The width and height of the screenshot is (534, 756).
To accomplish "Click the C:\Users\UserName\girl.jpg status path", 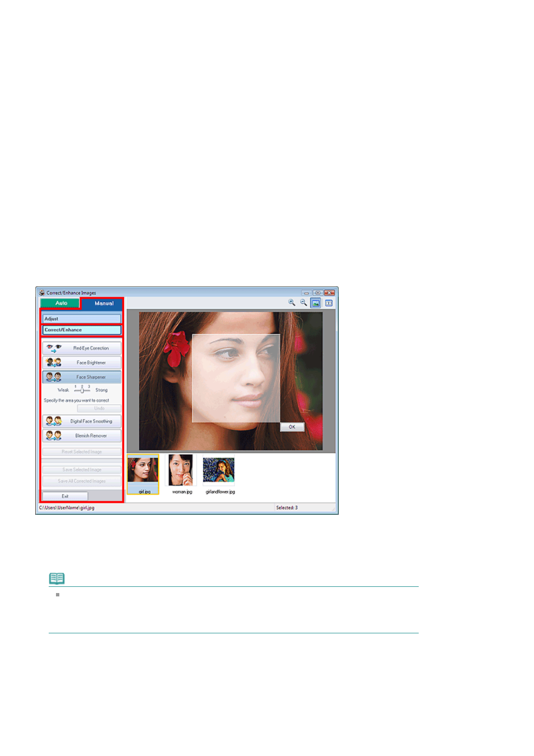I will [x=67, y=508].
